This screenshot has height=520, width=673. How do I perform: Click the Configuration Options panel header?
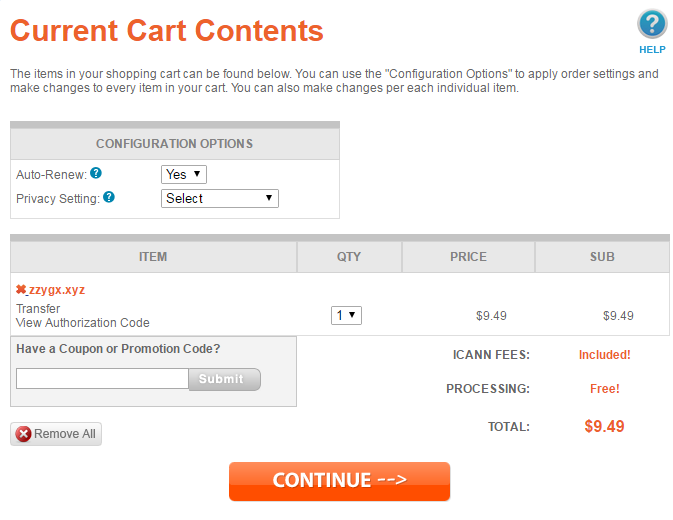175,144
